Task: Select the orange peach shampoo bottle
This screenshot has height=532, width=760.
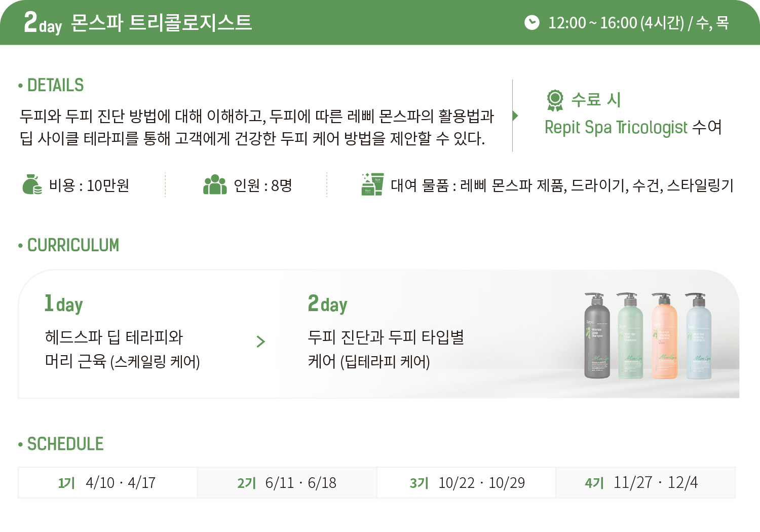Action: pyautogui.click(x=664, y=335)
